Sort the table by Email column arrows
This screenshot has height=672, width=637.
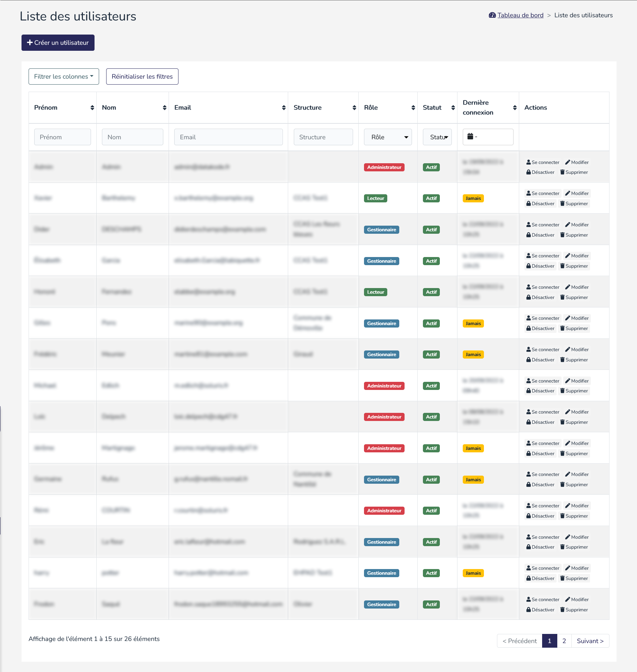point(284,108)
